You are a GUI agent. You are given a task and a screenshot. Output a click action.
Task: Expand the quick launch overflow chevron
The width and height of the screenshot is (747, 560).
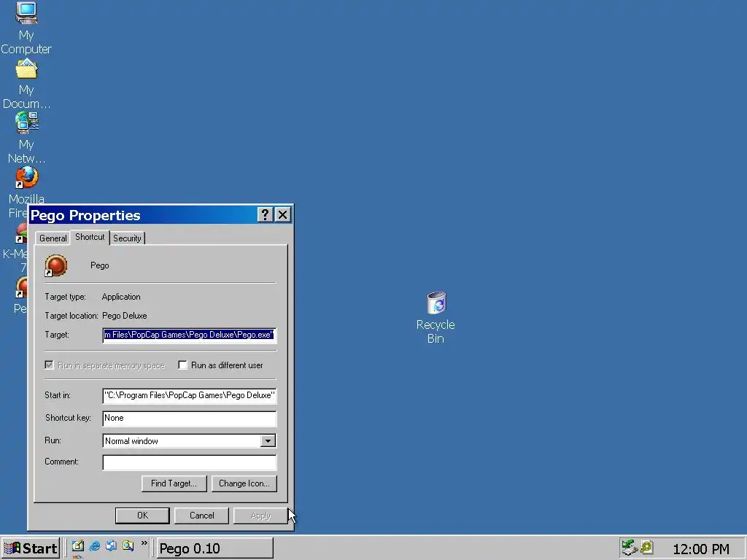point(144,543)
